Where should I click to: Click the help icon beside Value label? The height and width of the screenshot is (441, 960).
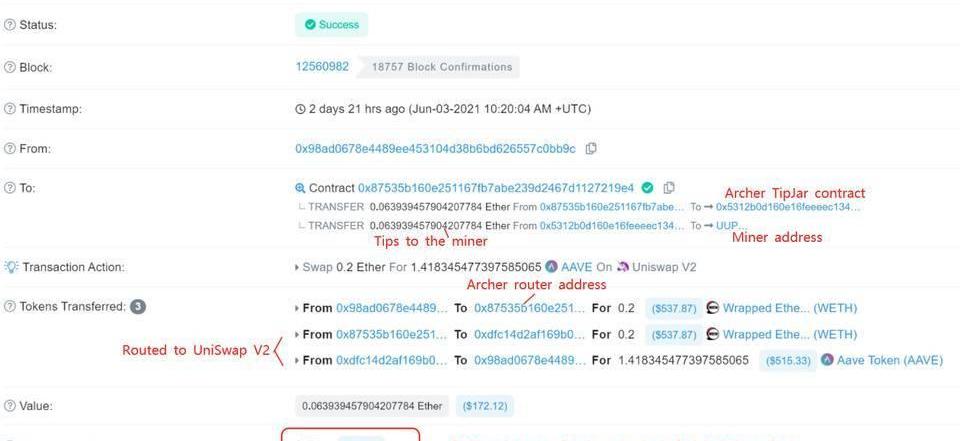click(x=9, y=405)
